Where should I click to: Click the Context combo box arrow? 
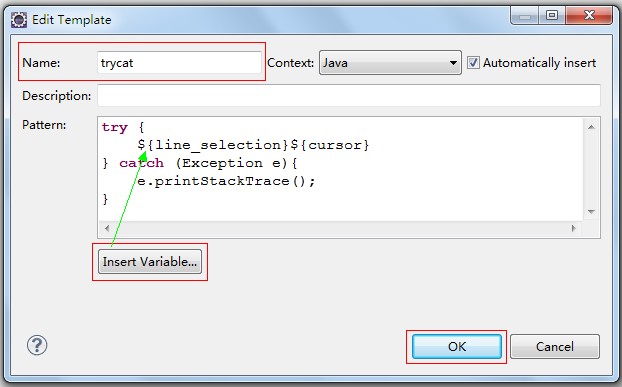tap(453, 63)
